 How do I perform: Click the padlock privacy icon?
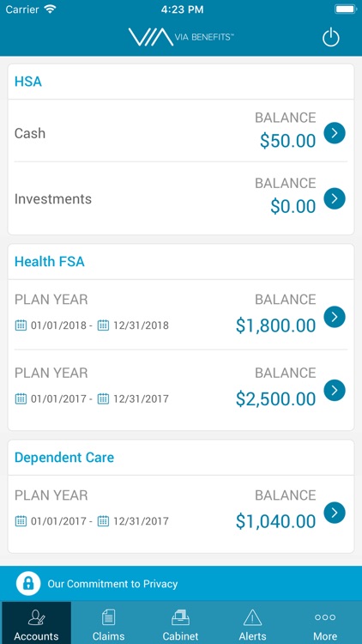[28, 584]
